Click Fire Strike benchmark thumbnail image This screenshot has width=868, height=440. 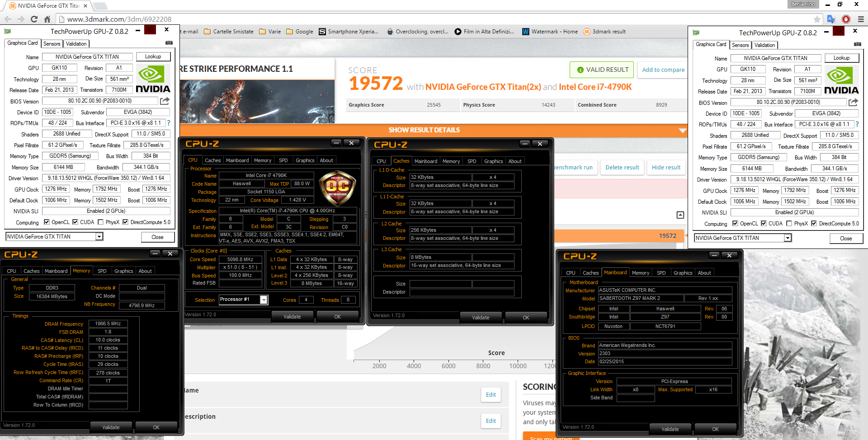pos(257,102)
